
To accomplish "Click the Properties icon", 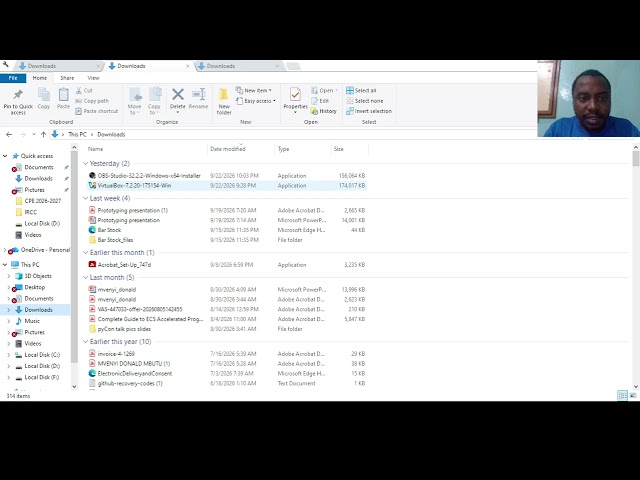I will click(x=295, y=94).
